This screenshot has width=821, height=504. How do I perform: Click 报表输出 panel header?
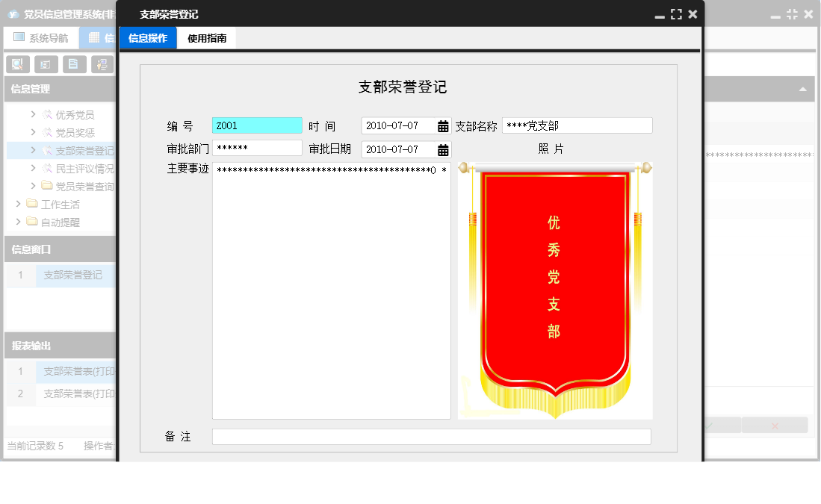(x=61, y=346)
